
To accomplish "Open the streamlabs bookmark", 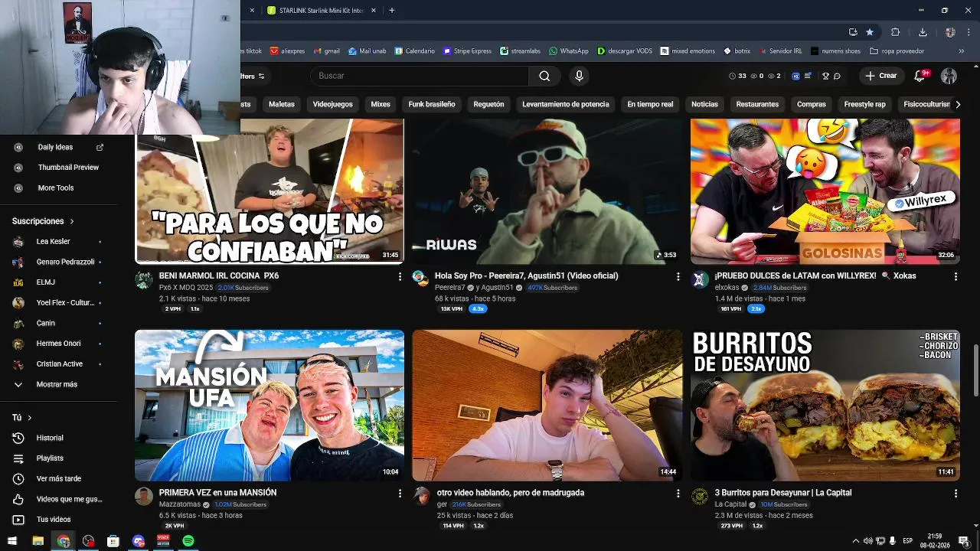I will click(521, 51).
